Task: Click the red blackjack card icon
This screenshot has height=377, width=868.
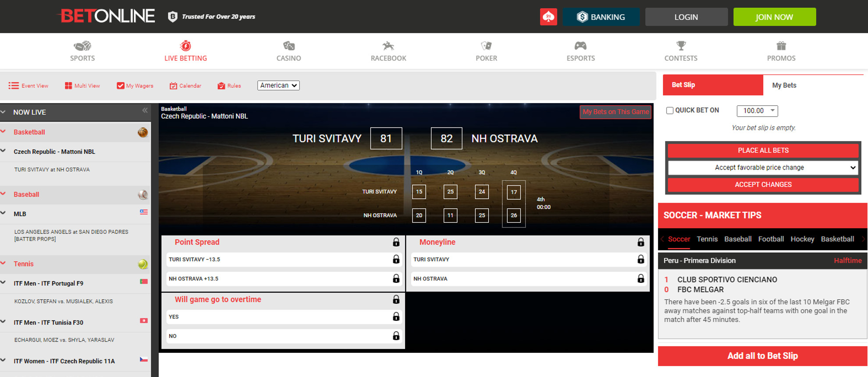Action: pos(548,17)
